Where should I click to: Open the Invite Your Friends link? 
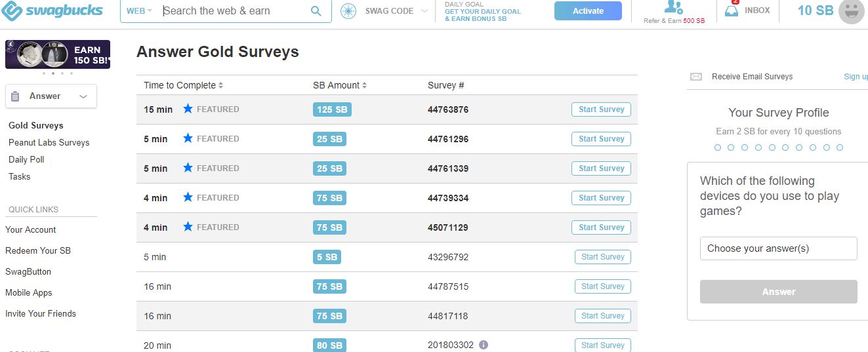coord(41,313)
